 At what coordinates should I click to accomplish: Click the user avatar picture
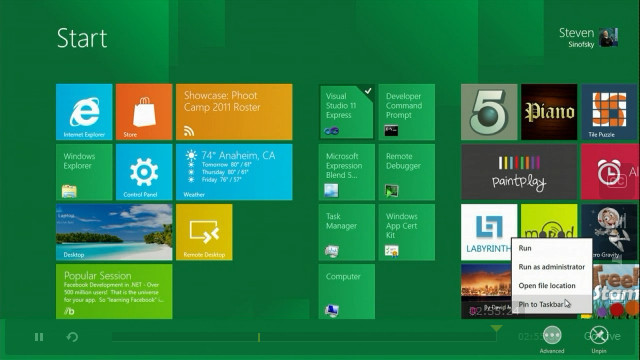tap(608, 38)
